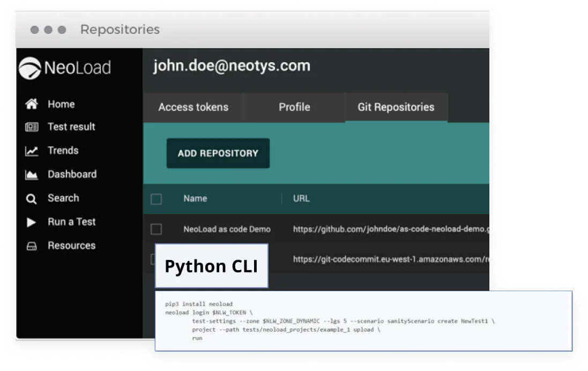
Task: Open the Dashboard area-chart icon
Action: pyautogui.click(x=32, y=175)
